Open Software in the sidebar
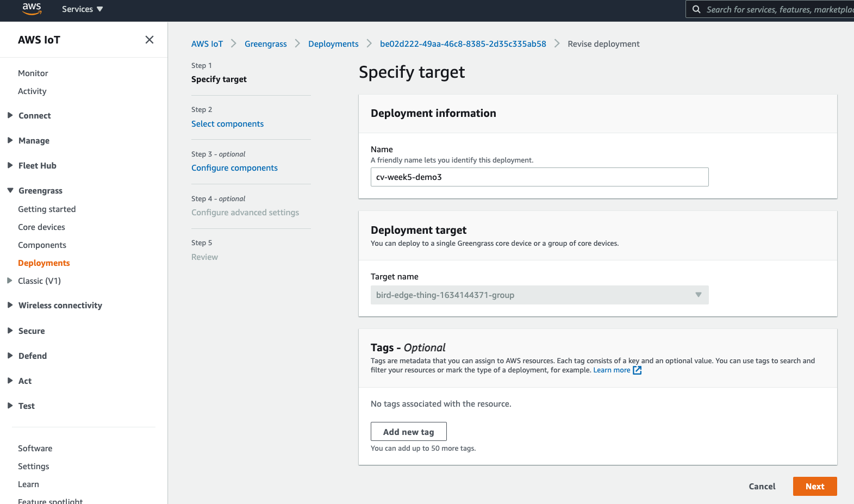Image resolution: width=854 pixels, height=504 pixels. (x=35, y=449)
